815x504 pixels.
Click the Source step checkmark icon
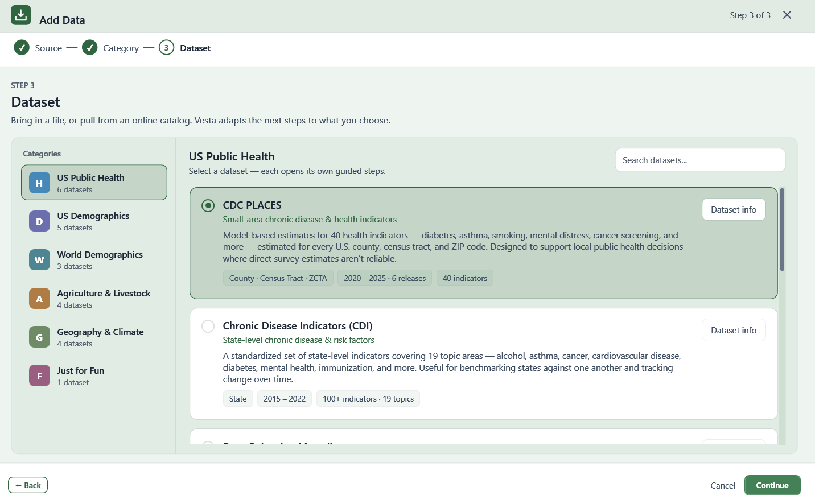(x=22, y=47)
